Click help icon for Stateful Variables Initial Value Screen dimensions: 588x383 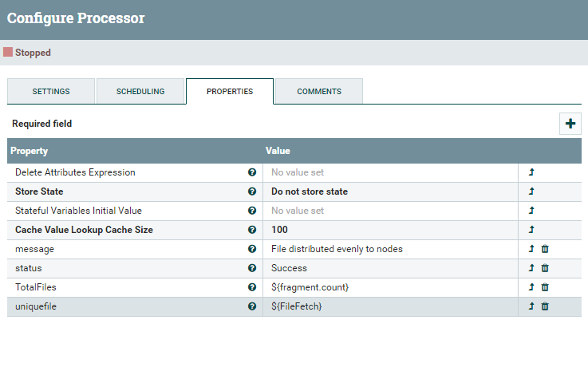point(252,211)
